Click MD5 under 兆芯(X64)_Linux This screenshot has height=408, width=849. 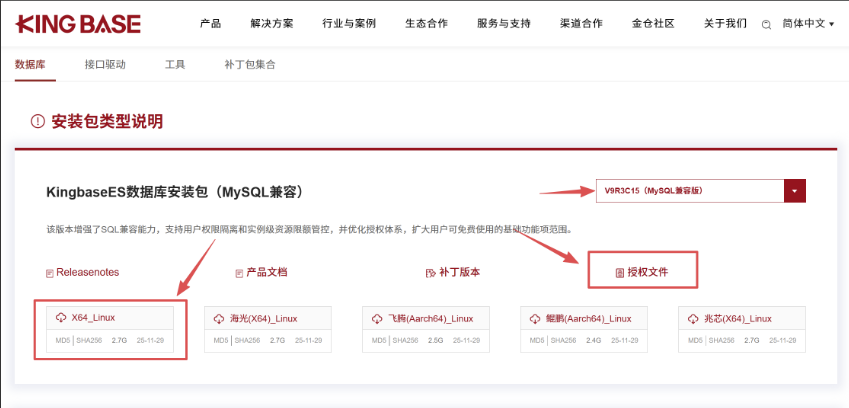pos(694,341)
